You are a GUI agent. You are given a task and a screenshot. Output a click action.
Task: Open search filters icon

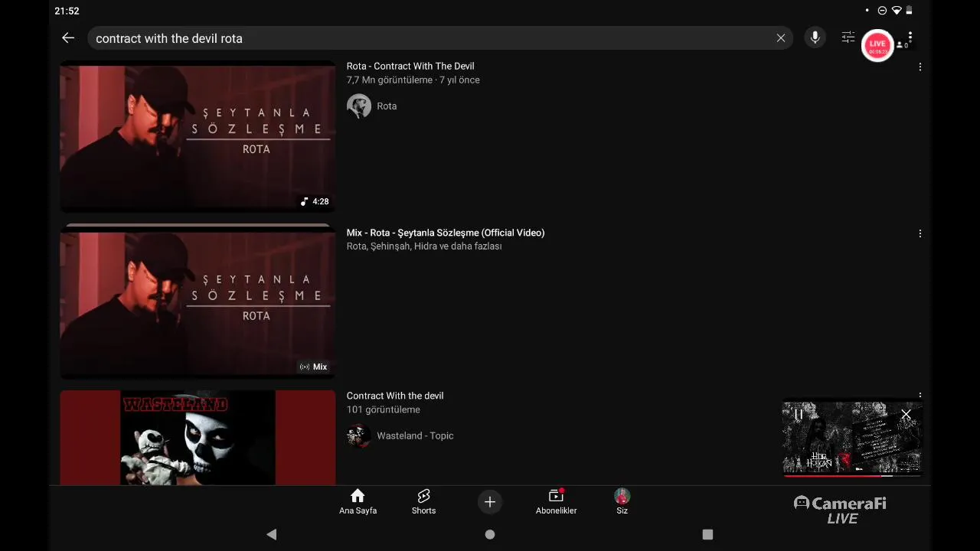tap(848, 37)
